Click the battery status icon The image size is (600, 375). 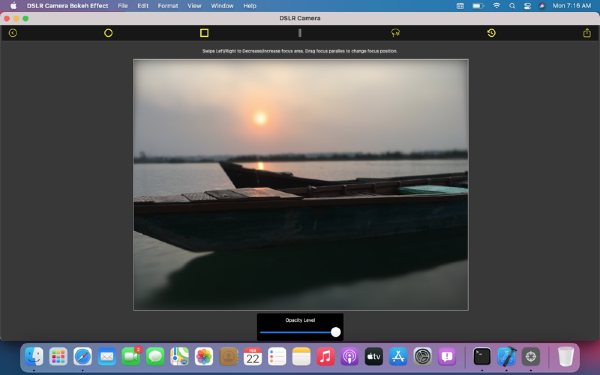pyautogui.click(x=478, y=6)
